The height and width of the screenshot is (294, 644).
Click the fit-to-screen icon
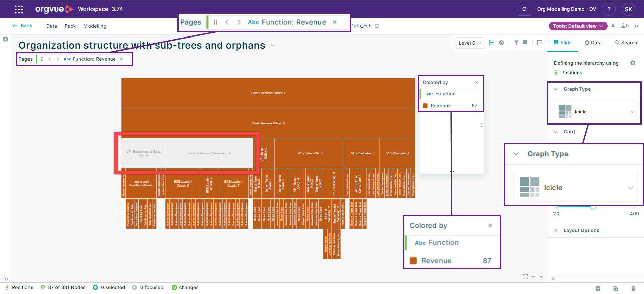pos(525,277)
